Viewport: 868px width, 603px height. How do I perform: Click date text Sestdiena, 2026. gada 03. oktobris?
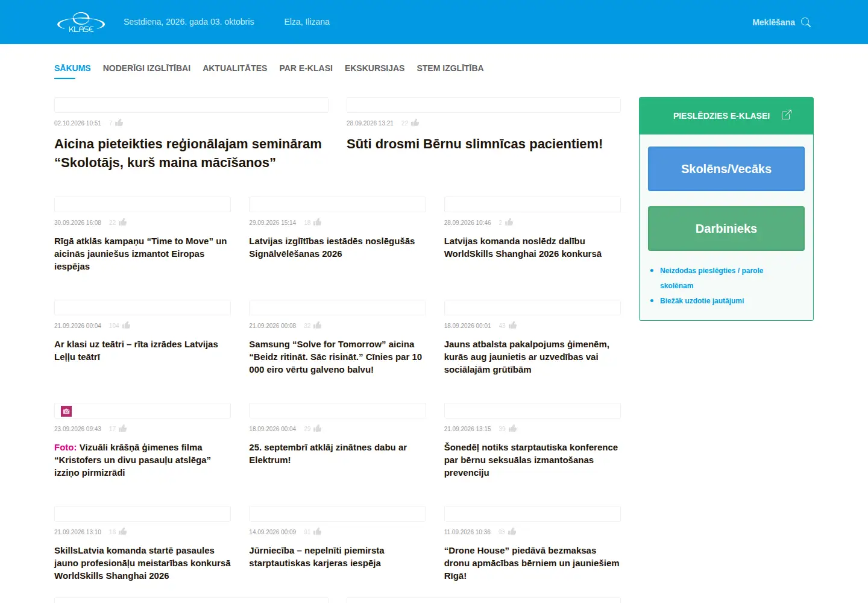189,22
